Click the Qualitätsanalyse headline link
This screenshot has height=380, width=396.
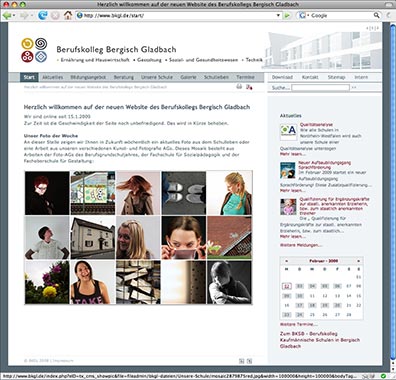click(x=316, y=124)
